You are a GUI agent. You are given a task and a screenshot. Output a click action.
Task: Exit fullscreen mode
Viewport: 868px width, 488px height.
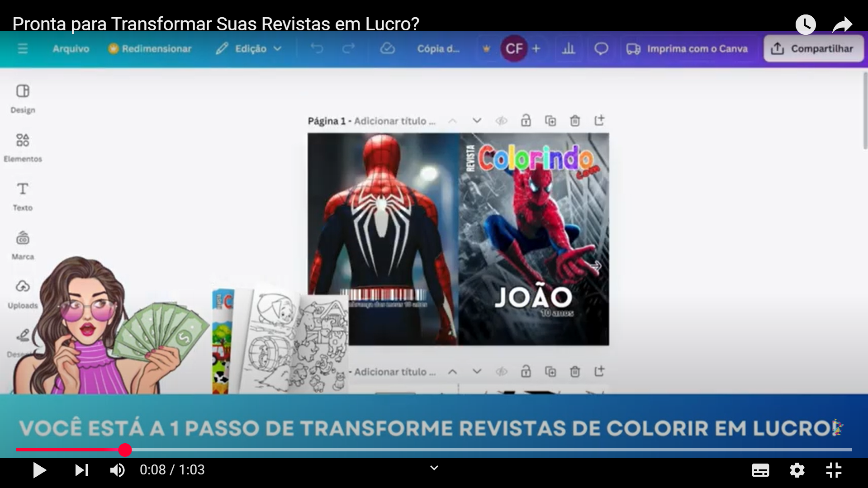pyautogui.click(x=834, y=470)
